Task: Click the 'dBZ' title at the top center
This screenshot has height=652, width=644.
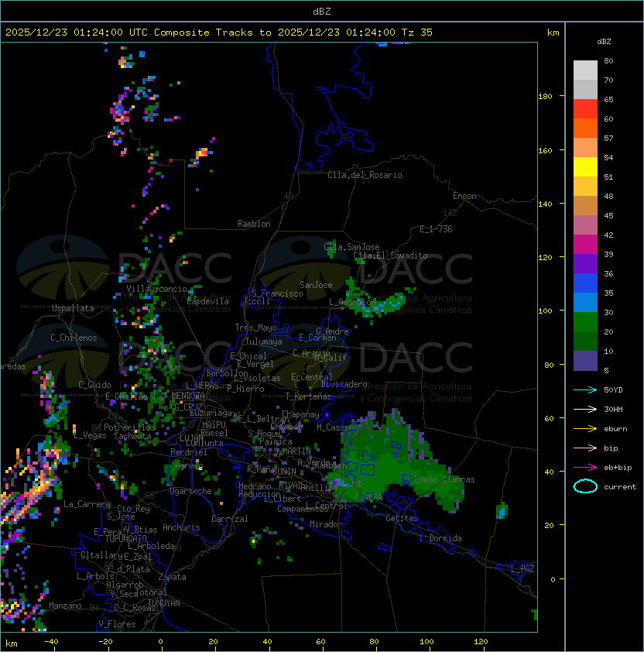Action: (x=322, y=12)
